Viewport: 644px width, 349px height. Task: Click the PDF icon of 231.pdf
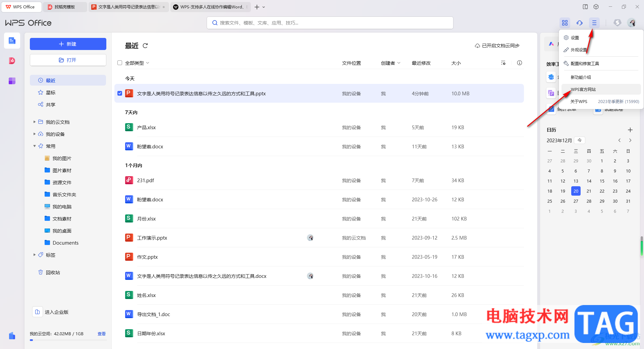(x=129, y=180)
